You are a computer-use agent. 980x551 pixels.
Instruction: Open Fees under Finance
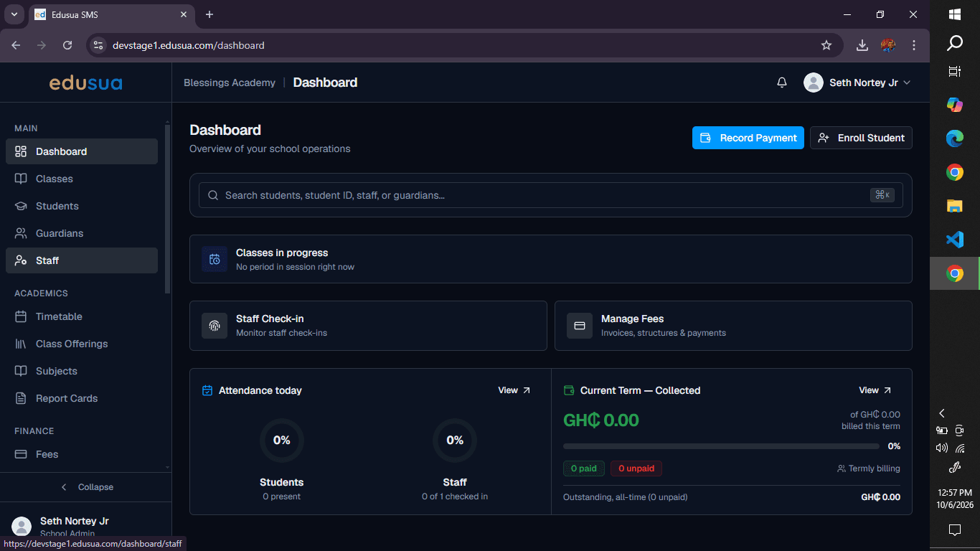click(x=82, y=454)
